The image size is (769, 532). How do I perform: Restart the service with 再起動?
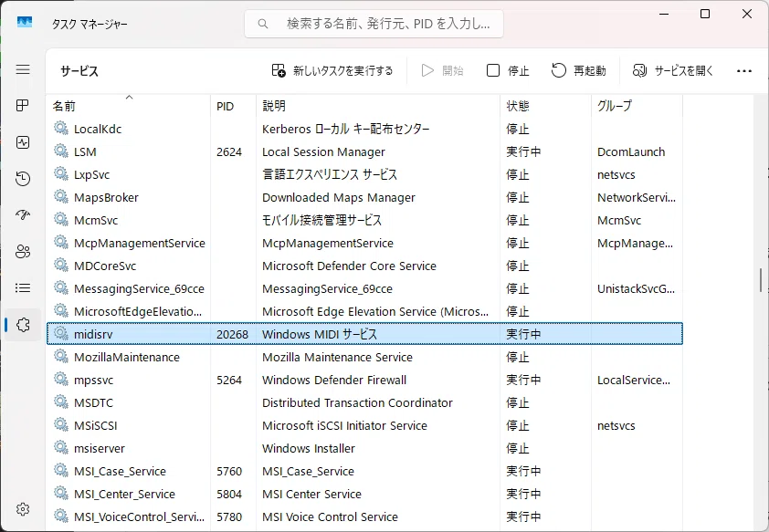pos(579,70)
